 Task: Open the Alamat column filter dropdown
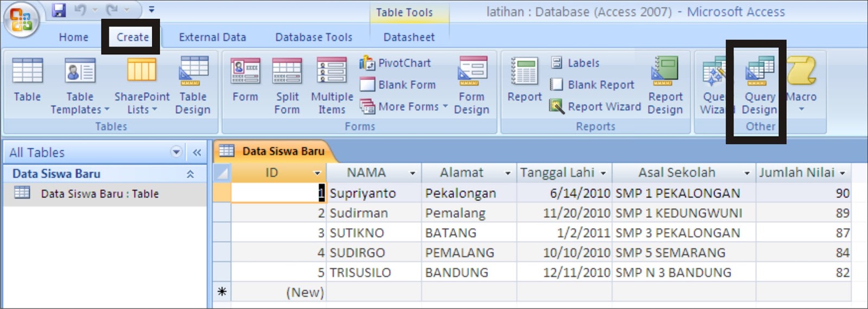pyautogui.click(x=508, y=173)
